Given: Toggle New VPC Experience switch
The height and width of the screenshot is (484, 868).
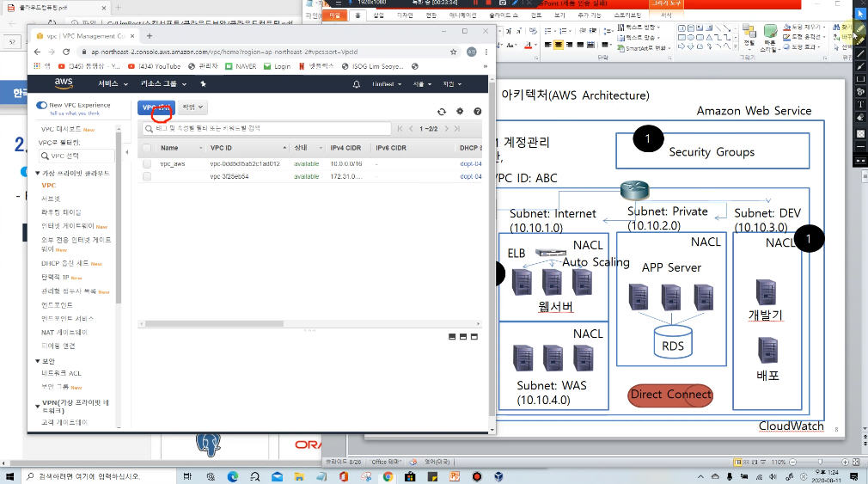Looking at the screenshot, I should click(41, 105).
